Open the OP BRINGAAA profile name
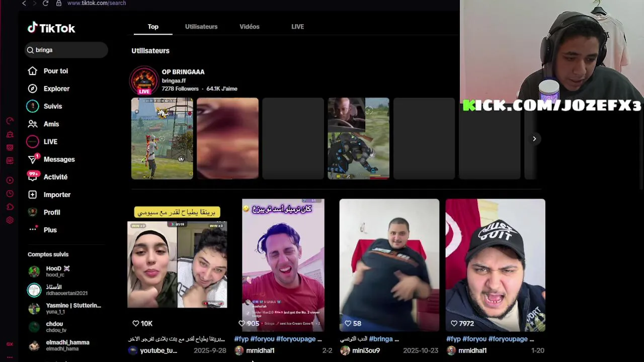Image resolution: width=644 pixels, height=362 pixels. (183, 72)
